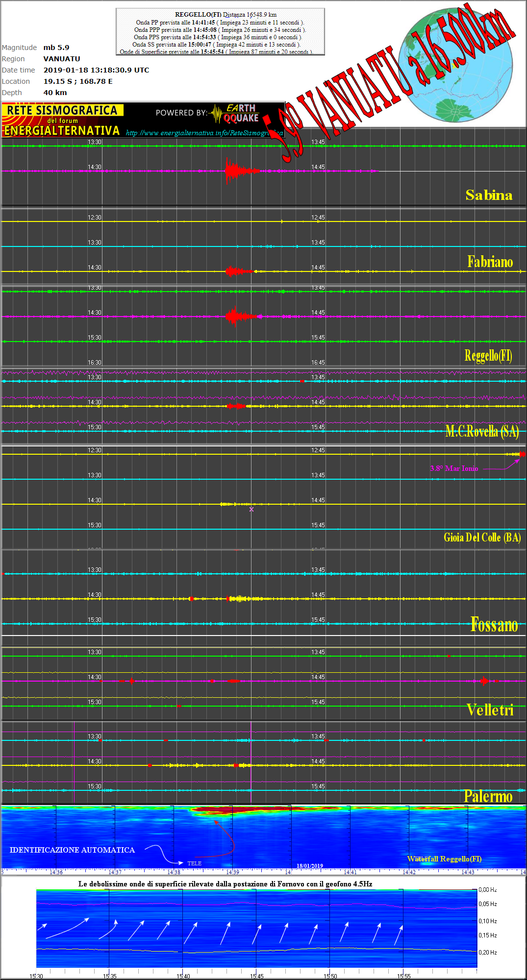
Task: Click the 16:30 time label in Reggello panel
Action: coord(95,363)
